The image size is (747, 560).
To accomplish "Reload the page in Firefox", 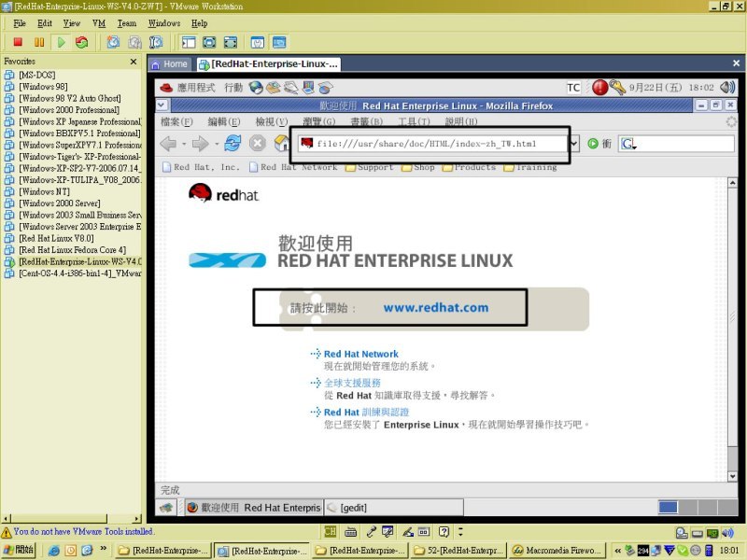I will 233,143.
